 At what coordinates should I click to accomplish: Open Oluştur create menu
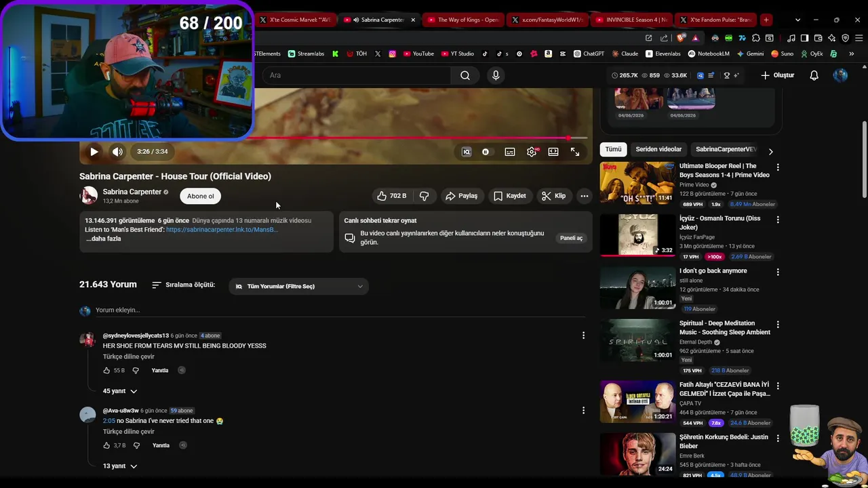(x=777, y=75)
